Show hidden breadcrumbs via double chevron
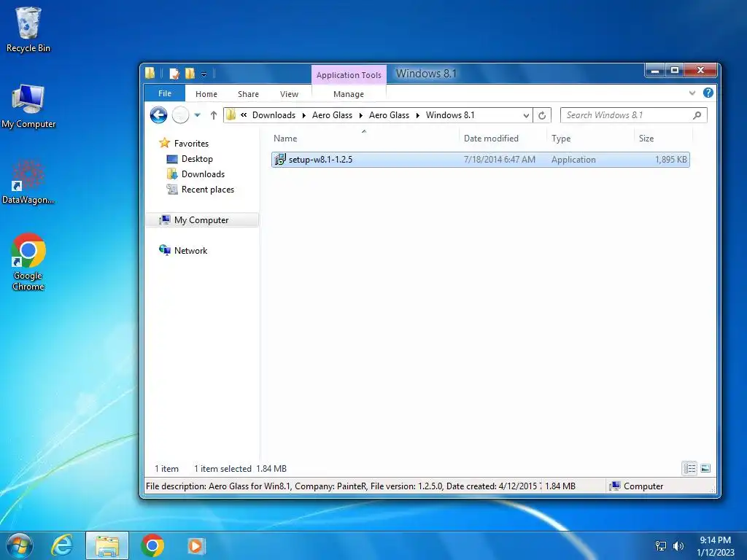 tap(244, 114)
